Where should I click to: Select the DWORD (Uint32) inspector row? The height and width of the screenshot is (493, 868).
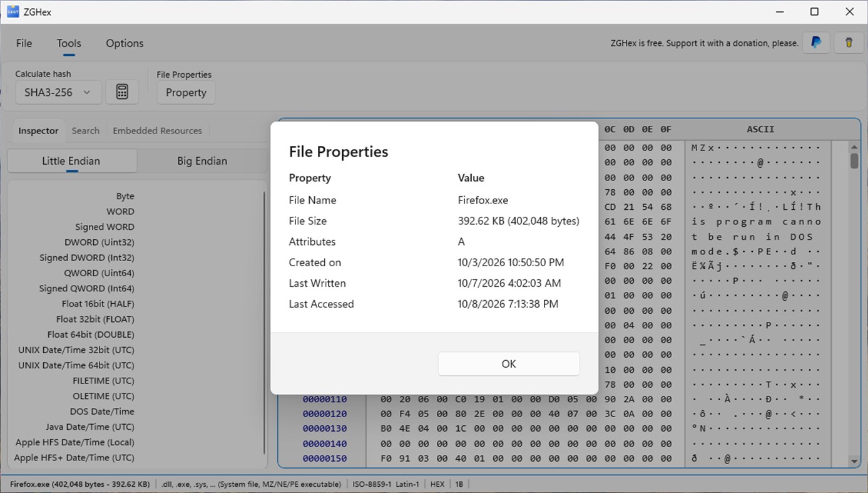click(99, 242)
